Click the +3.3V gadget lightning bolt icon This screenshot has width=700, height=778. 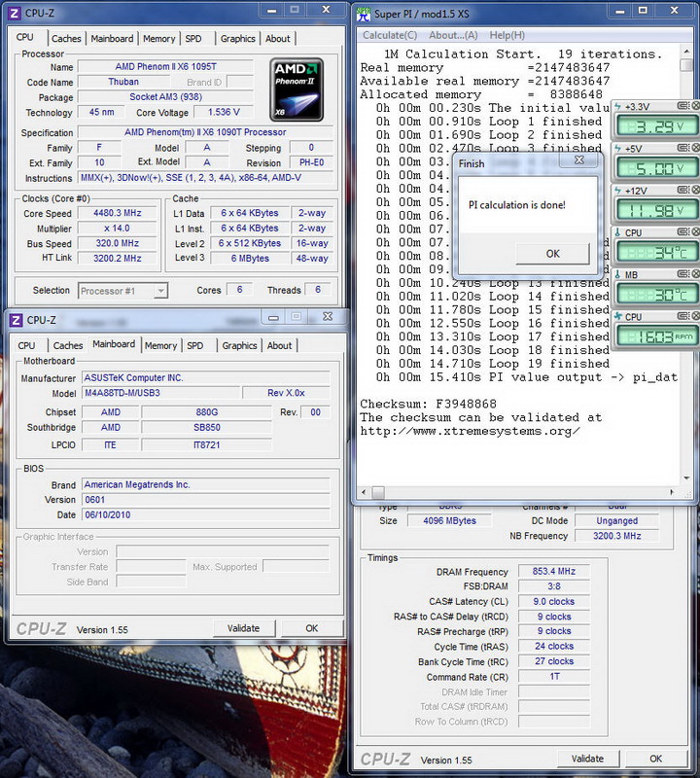(x=617, y=106)
